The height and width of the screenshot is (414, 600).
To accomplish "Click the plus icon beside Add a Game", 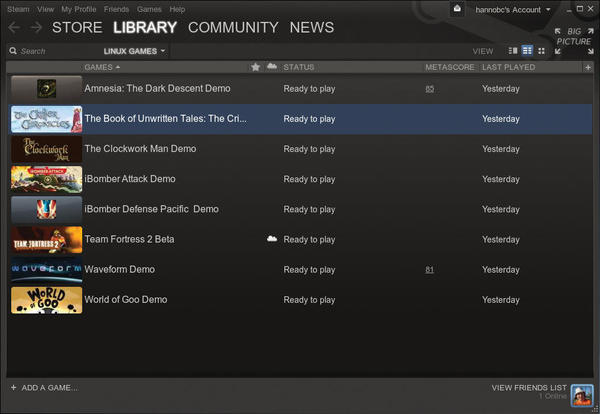I will (13, 388).
